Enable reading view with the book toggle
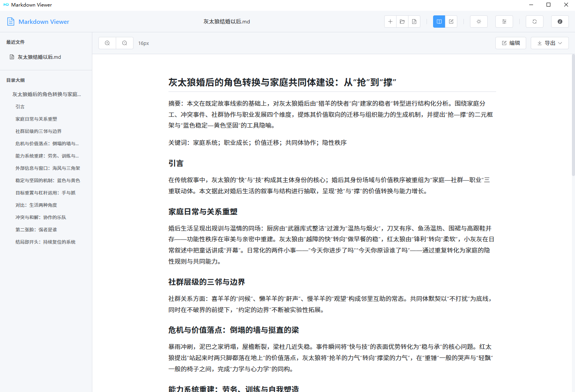The width and height of the screenshot is (575, 392). pos(439,22)
